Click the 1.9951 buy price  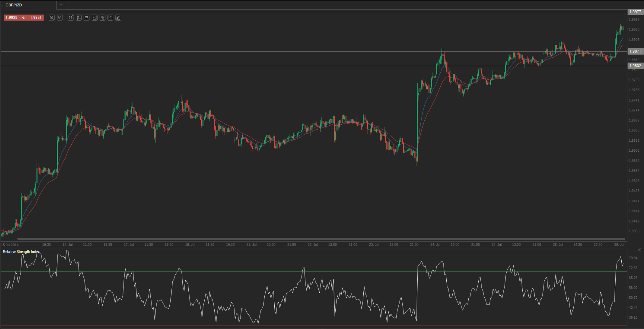coord(36,17)
